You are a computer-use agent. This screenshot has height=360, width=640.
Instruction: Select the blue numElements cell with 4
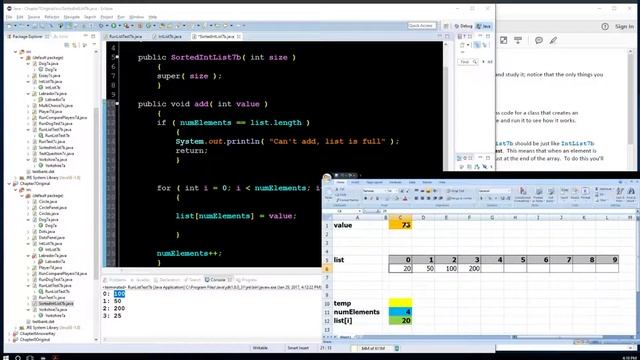[400, 312]
